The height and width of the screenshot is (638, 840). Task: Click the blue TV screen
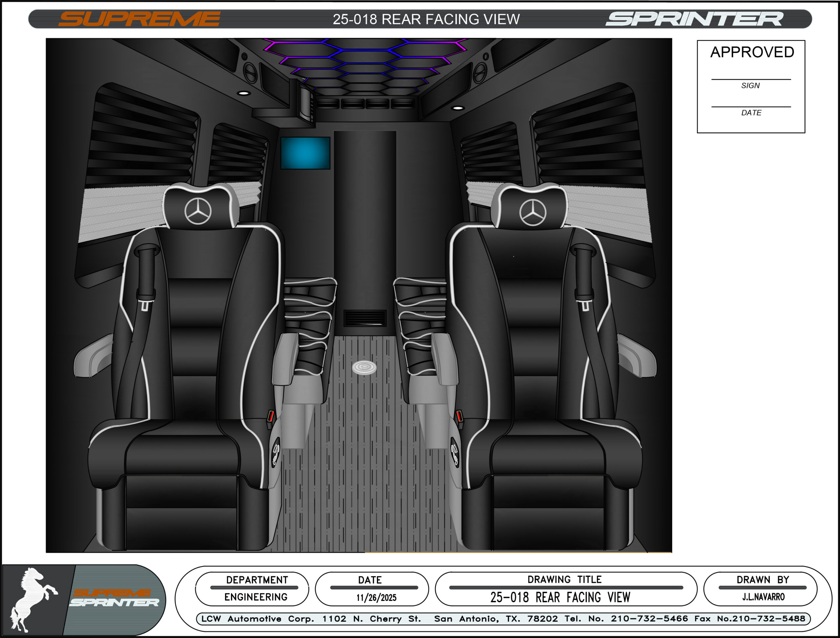(x=305, y=153)
